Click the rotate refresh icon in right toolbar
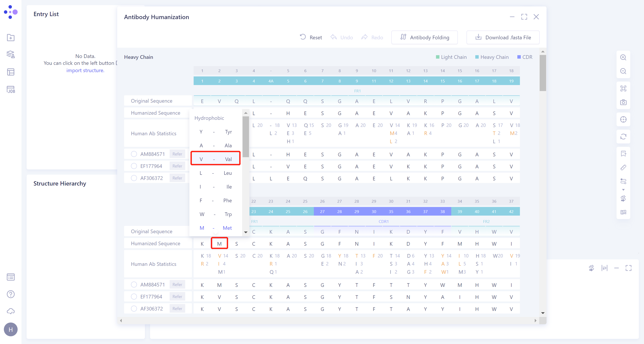This screenshot has height=344, width=644. pos(623,137)
